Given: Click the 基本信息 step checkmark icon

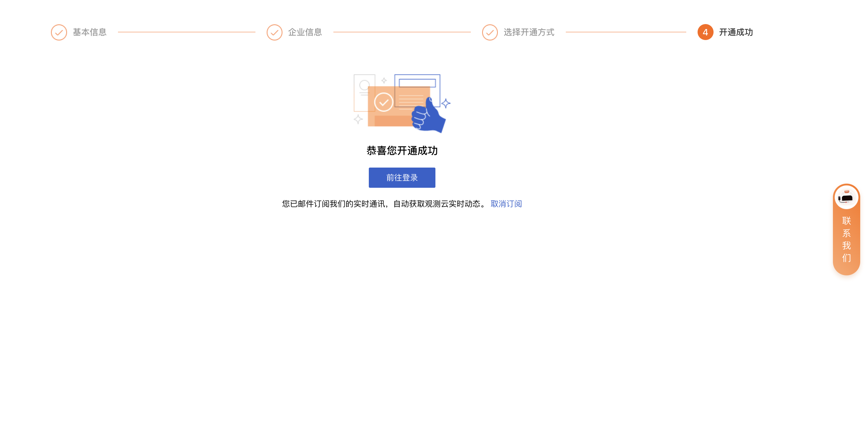Looking at the screenshot, I should (x=59, y=32).
